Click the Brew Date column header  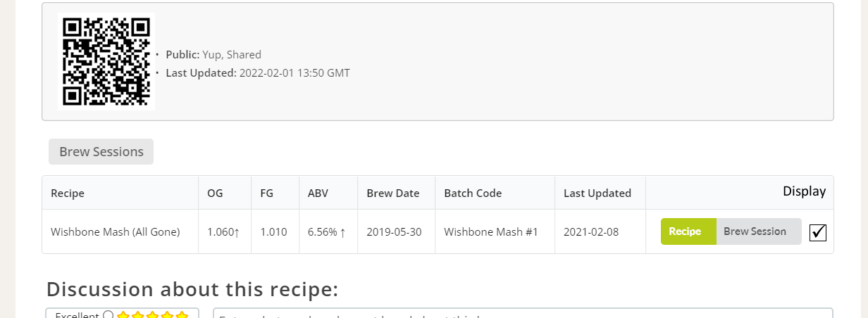pos(393,193)
